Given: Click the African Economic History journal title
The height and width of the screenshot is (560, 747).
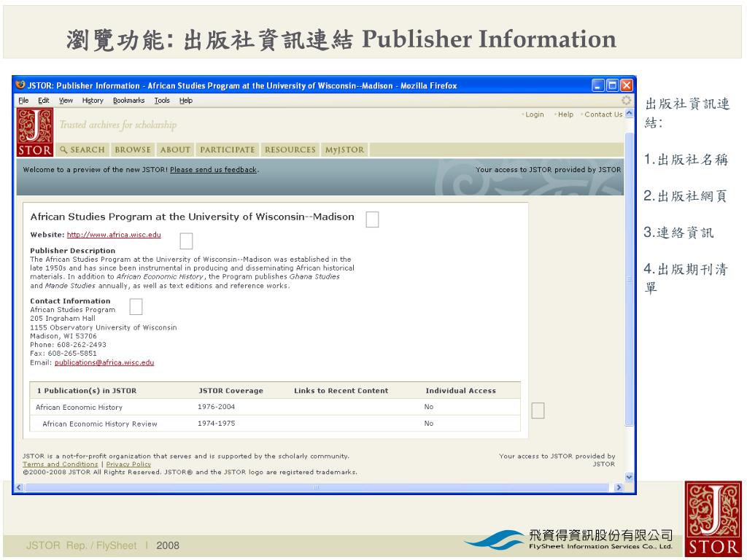Looking at the screenshot, I should [x=79, y=407].
